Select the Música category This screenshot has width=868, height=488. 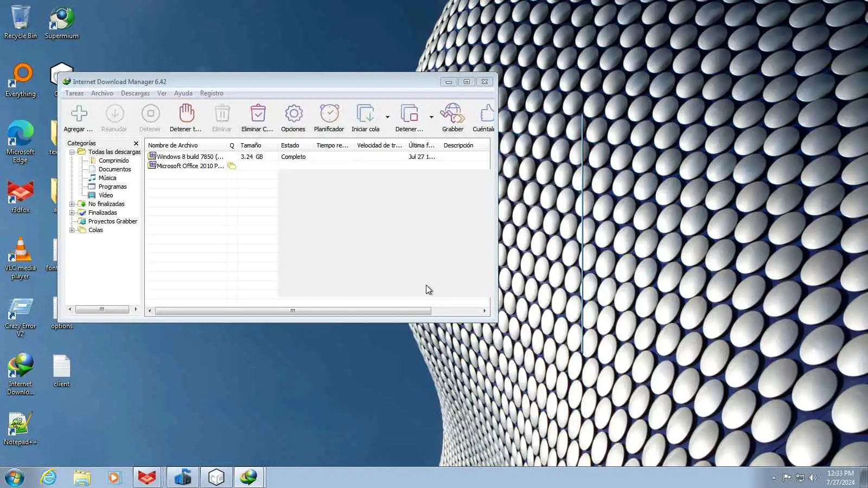[x=107, y=178]
